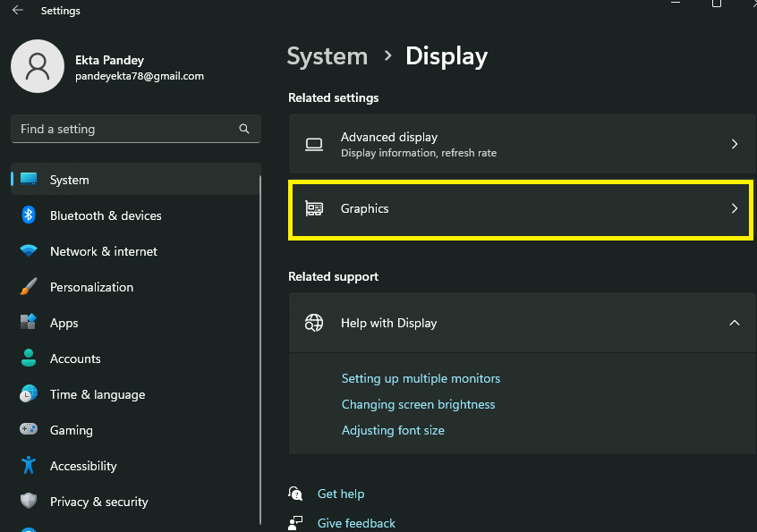The height and width of the screenshot is (532, 757).
Task: Open Graphics settings via its chevron
Action: 734,208
